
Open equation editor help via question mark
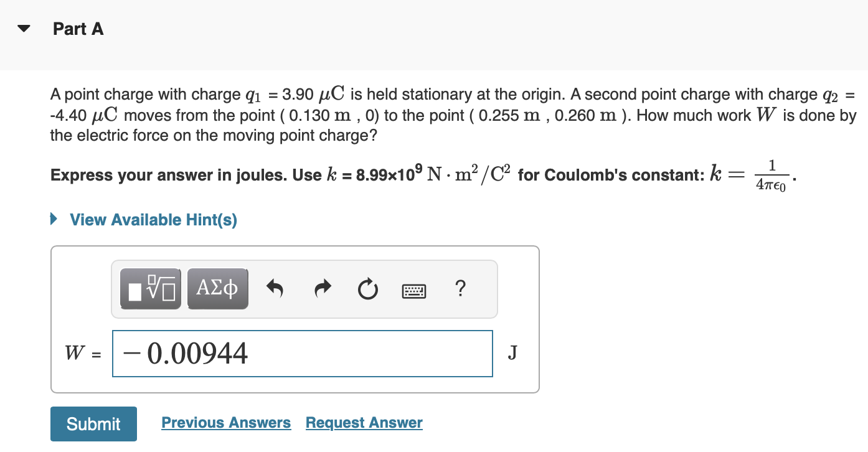click(x=460, y=289)
